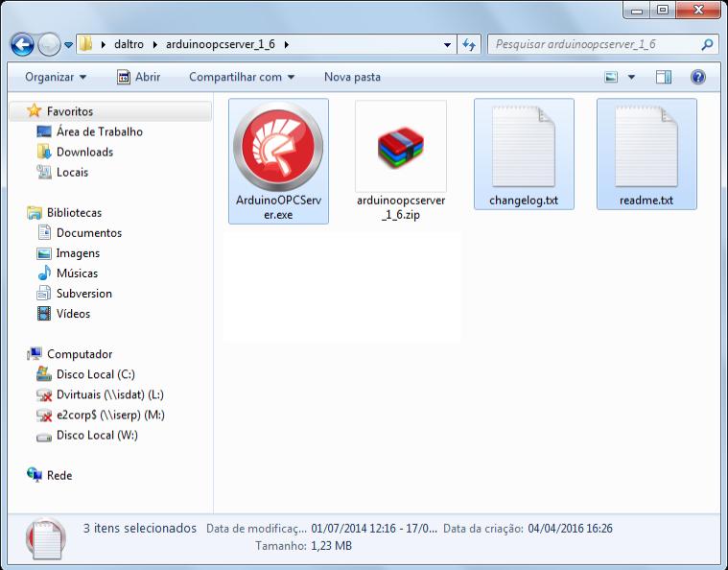This screenshot has width=728, height=570.
Task: Create a folder with Nova pasta
Action: (x=352, y=77)
